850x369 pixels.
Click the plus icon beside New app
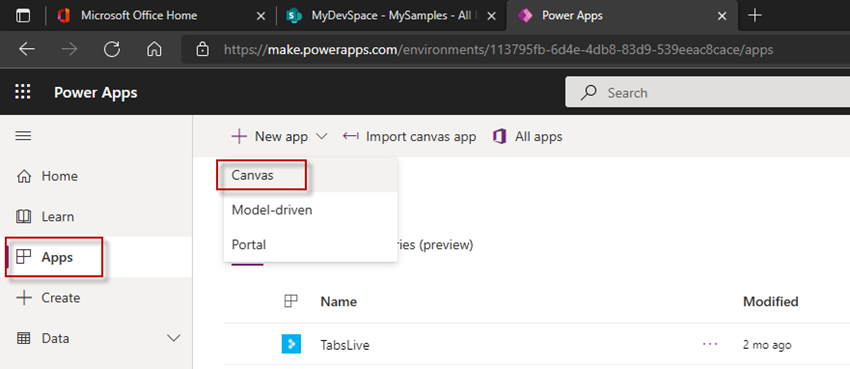[239, 137]
